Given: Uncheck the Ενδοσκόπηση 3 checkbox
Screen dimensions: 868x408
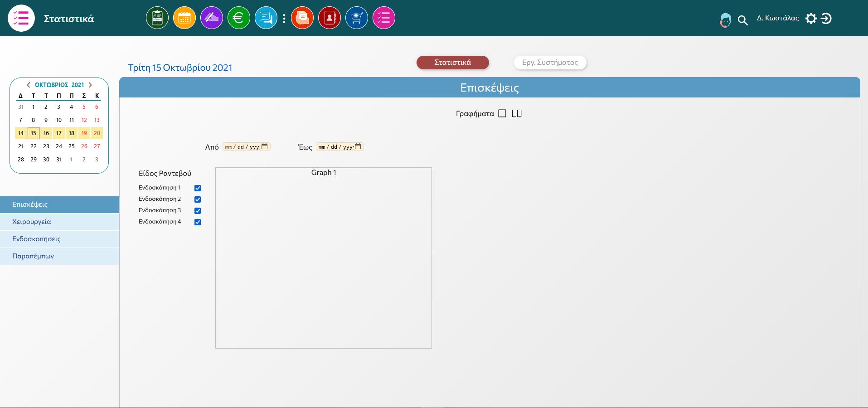Looking at the screenshot, I should [x=198, y=211].
